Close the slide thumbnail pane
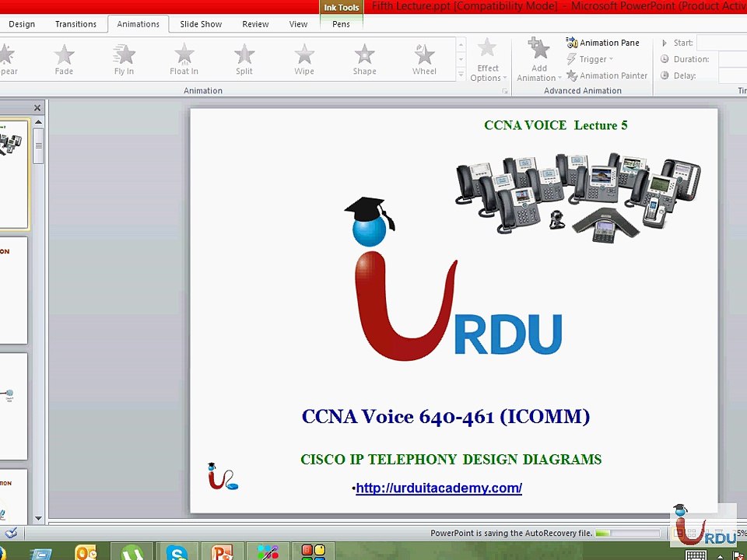Screen dimensions: 747x560 pyautogui.click(x=37, y=108)
